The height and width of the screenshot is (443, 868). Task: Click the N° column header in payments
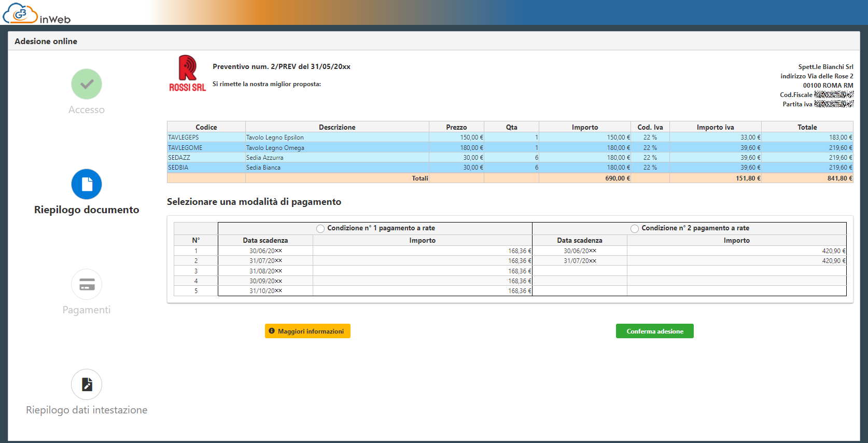tap(196, 241)
